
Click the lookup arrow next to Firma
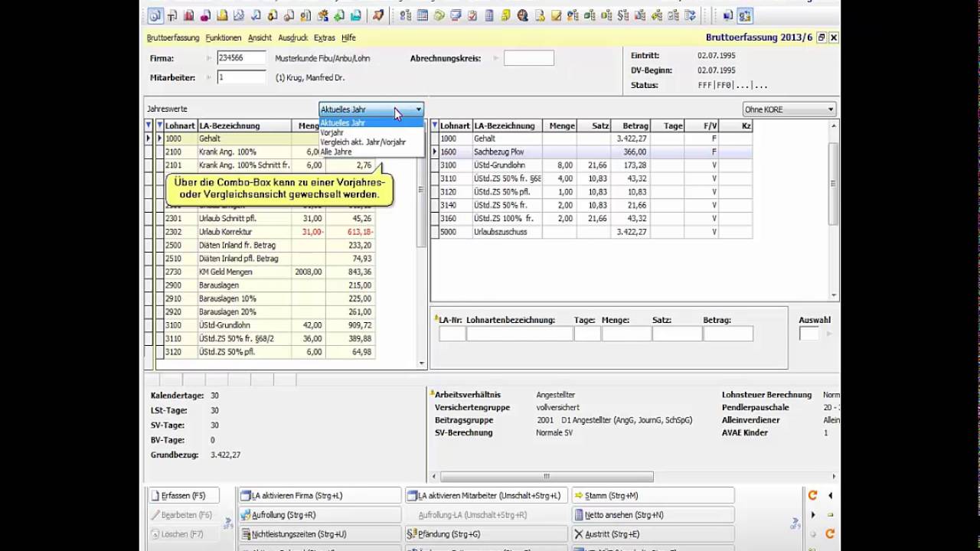[209, 58]
